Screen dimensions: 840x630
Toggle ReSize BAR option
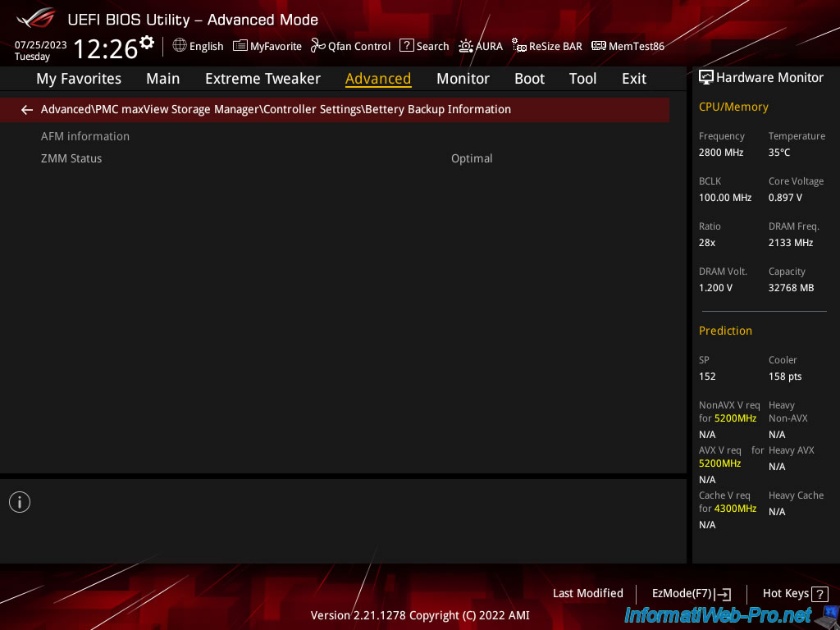547,46
